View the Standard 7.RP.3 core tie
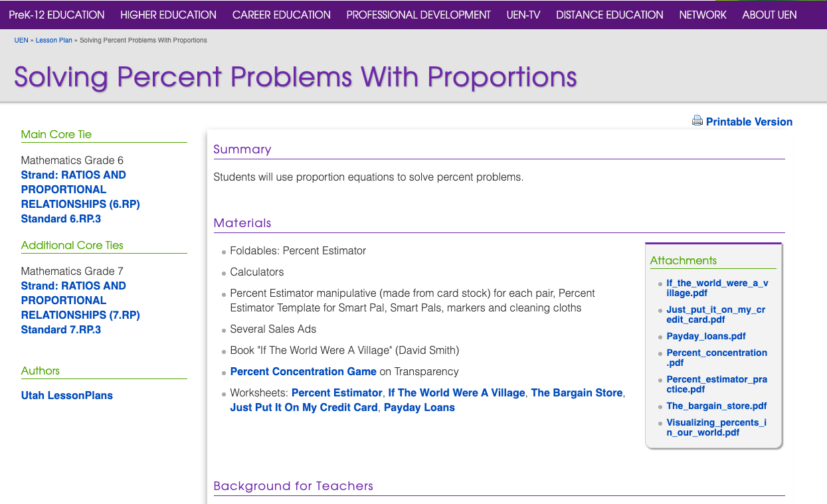The height and width of the screenshot is (504, 827). point(60,329)
